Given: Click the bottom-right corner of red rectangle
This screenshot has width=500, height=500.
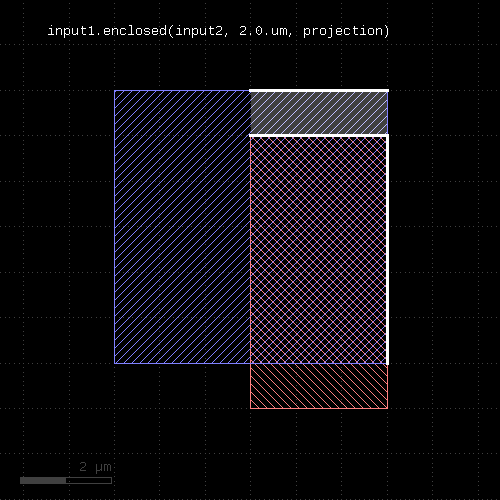Looking at the screenshot, I should point(388,408).
